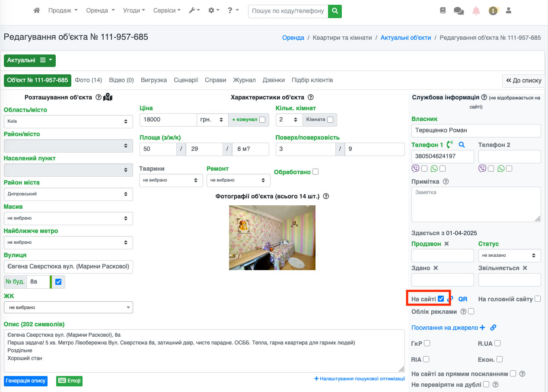Image resolution: width=548 pixels, height=392 pixels.
Task: Click the notifications bell icon
Action: (x=476, y=11)
